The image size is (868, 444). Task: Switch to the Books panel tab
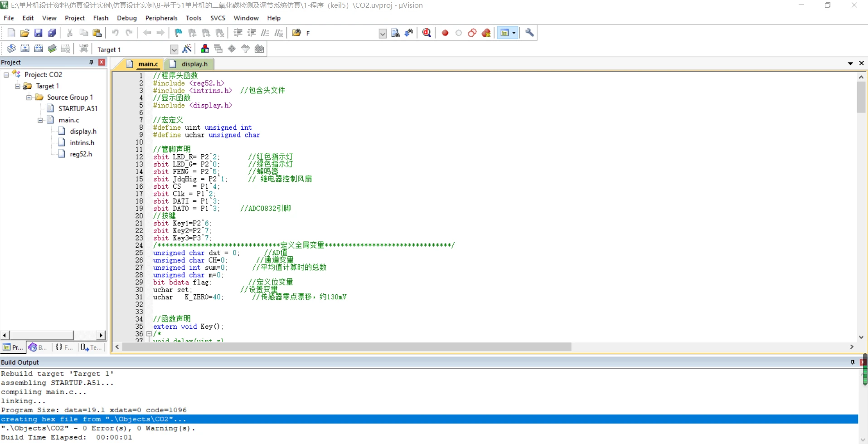click(38, 347)
